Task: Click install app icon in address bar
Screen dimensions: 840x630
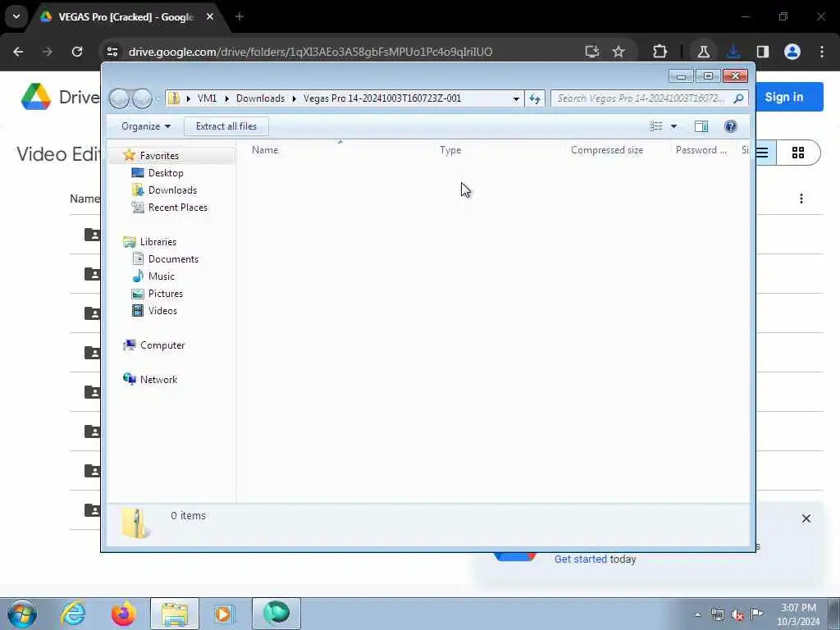Action: coord(591,52)
